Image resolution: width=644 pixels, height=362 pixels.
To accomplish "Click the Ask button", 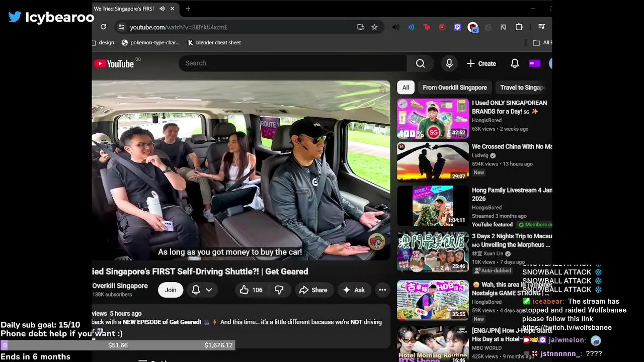I will point(354,290).
